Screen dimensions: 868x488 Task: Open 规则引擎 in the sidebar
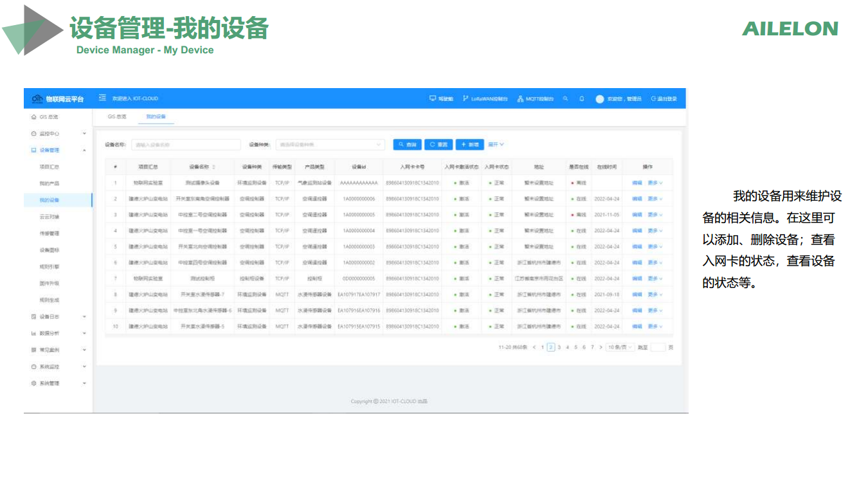click(50, 267)
